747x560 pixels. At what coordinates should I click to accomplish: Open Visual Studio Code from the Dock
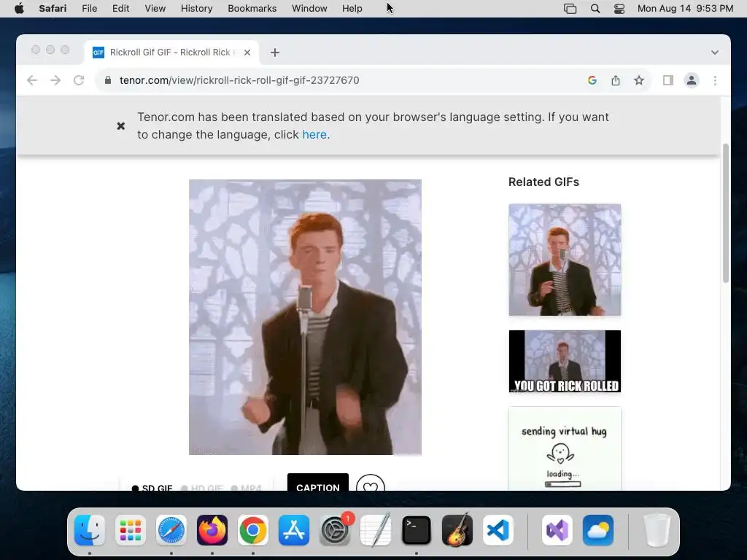tap(498, 530)
